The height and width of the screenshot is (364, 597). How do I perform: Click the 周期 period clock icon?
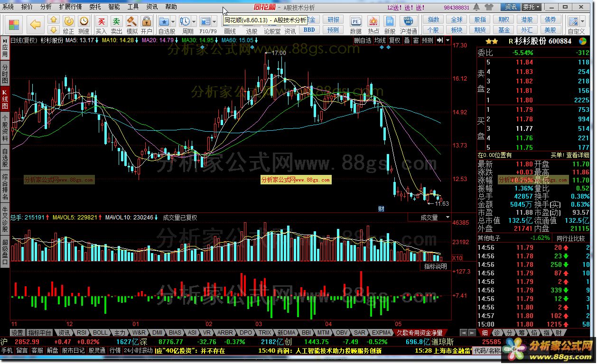185,21
